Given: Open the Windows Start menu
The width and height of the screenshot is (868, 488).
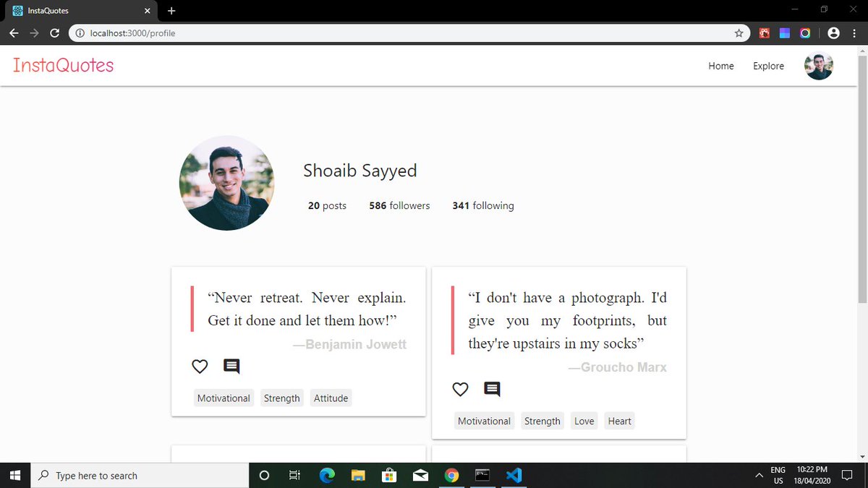Looking at the screenshot, I should point(16,476).
